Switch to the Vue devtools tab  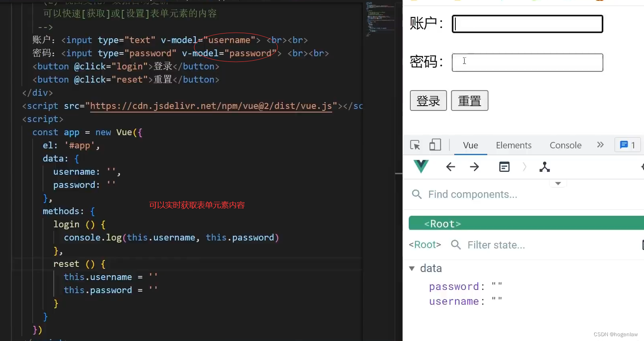pos(471,145)
